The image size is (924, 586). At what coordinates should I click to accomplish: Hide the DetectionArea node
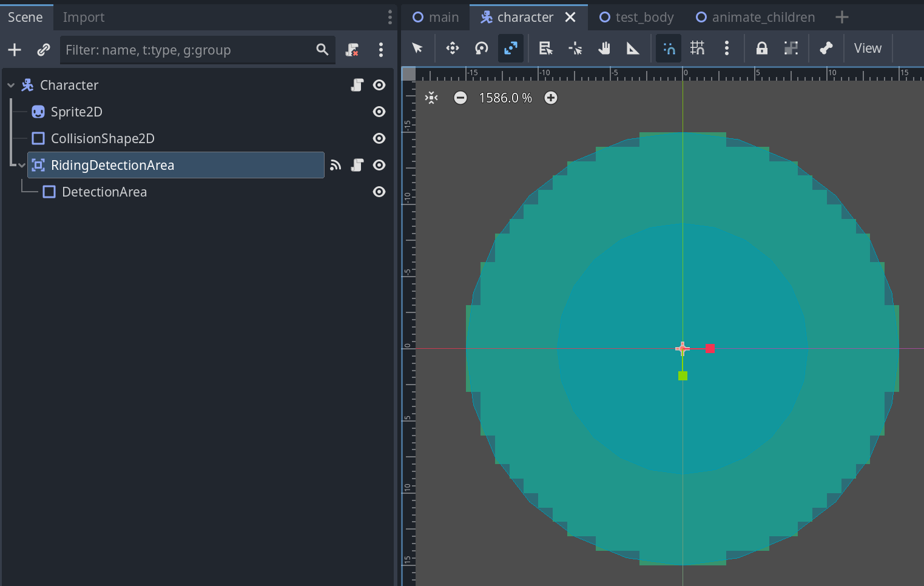click(x=379, y=192)
